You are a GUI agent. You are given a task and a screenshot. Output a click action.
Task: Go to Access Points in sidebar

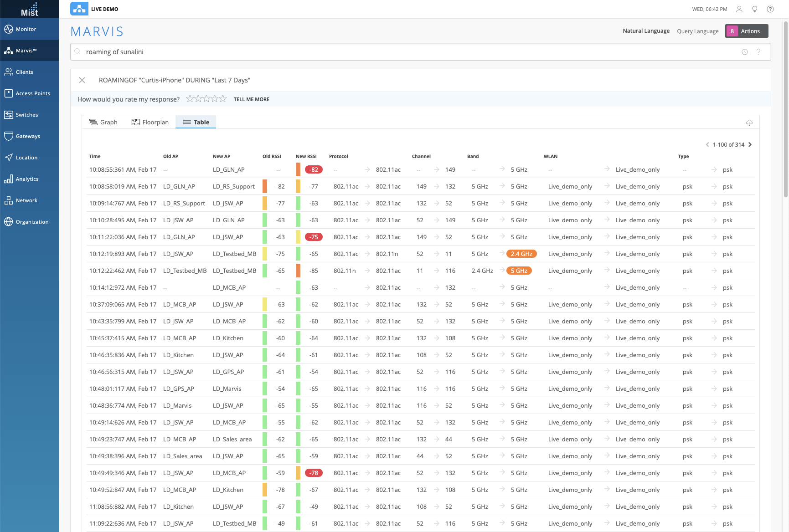pyautogui.click(x=33, y=93)
